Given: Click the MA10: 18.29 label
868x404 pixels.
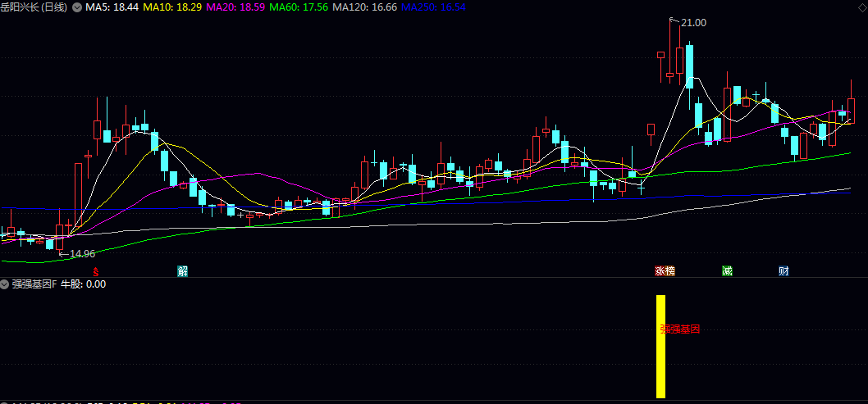Looking at the screenshot, I should click(x=171, y=7).
